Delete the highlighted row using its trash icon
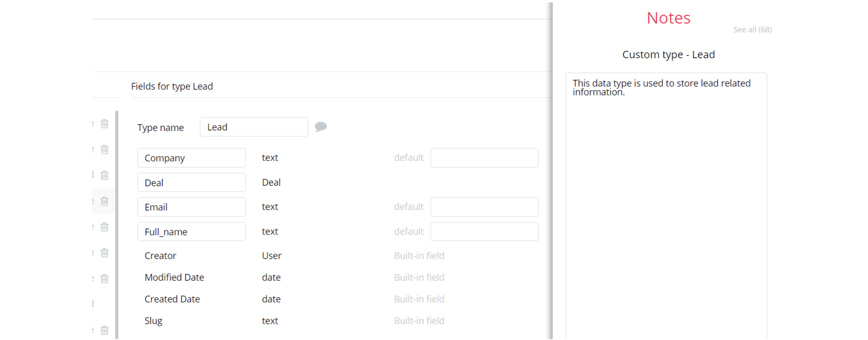Viewport: 868px width, 340px height. point(104,201)
